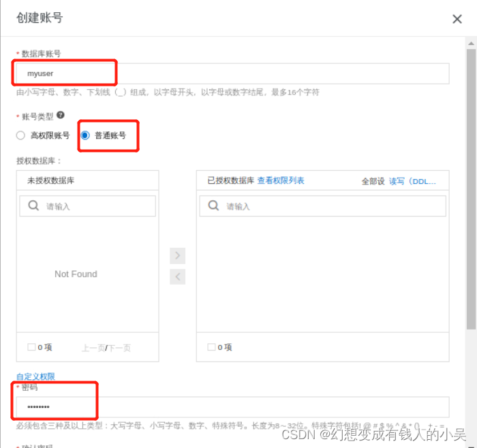Select the 普通账号 radio button
The height and width of the screenshot is (448, 477).
(85, 135)
